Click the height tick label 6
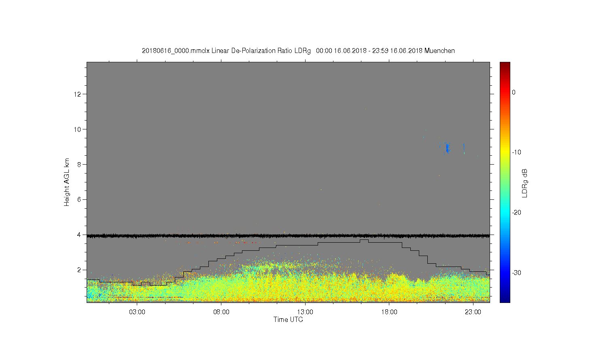The image size is (607, 364). click(79, 199)
